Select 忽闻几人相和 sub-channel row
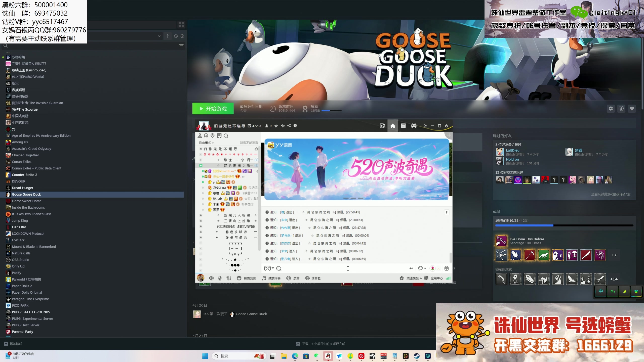Screen dimensions: 644x362 228,215
